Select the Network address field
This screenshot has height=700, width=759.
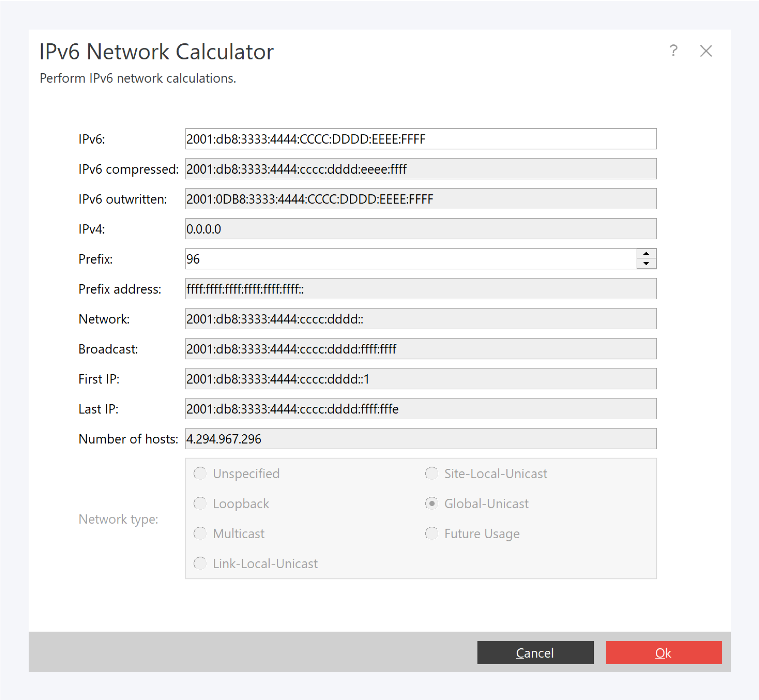pos(420,319)
